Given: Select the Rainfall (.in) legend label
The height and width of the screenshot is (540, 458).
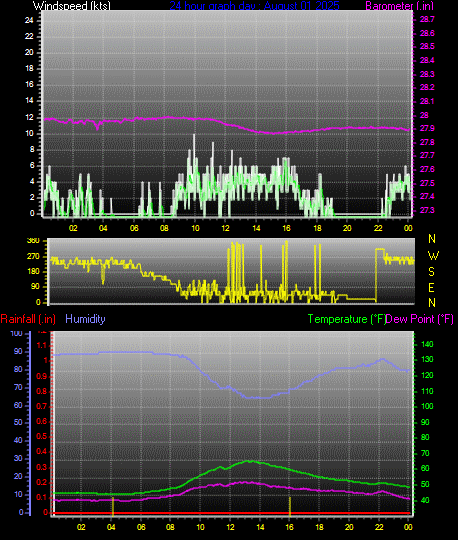Looking at the screenshot, I should click(x=28, y=319).
